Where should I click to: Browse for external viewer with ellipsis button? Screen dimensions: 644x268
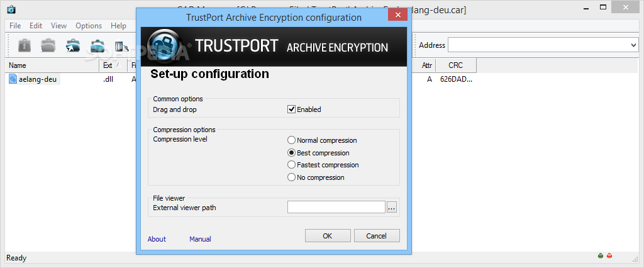(x=391, y=208)
